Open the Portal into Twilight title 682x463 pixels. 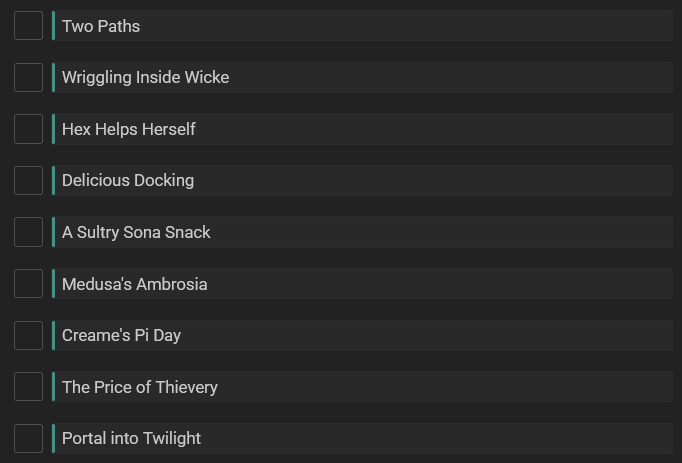coord(131,438)
